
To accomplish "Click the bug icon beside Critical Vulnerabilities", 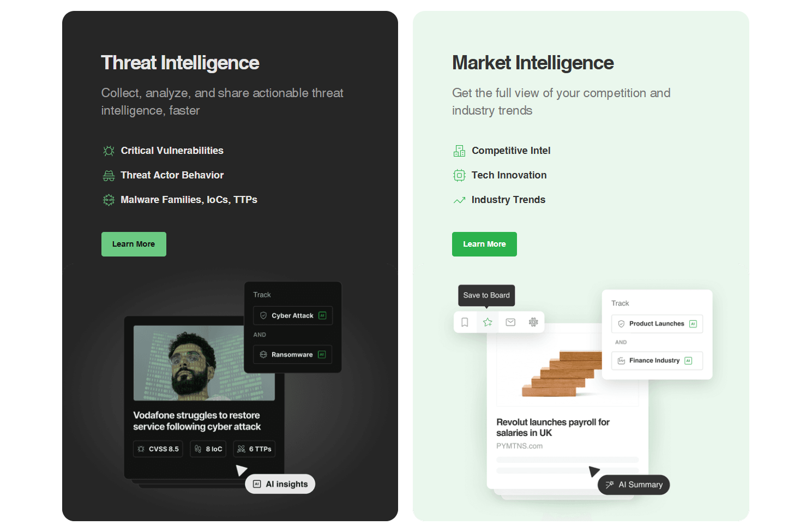I will (109, 151).
